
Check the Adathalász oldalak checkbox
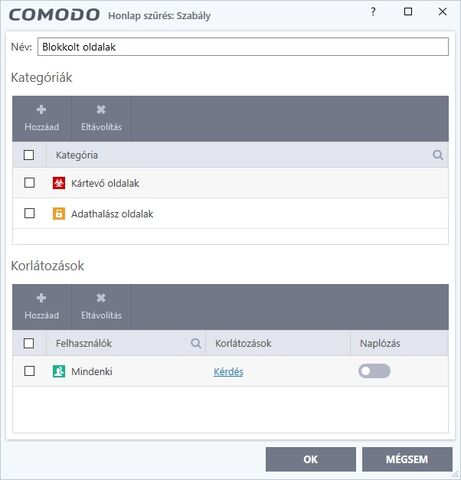click(29, 213)
